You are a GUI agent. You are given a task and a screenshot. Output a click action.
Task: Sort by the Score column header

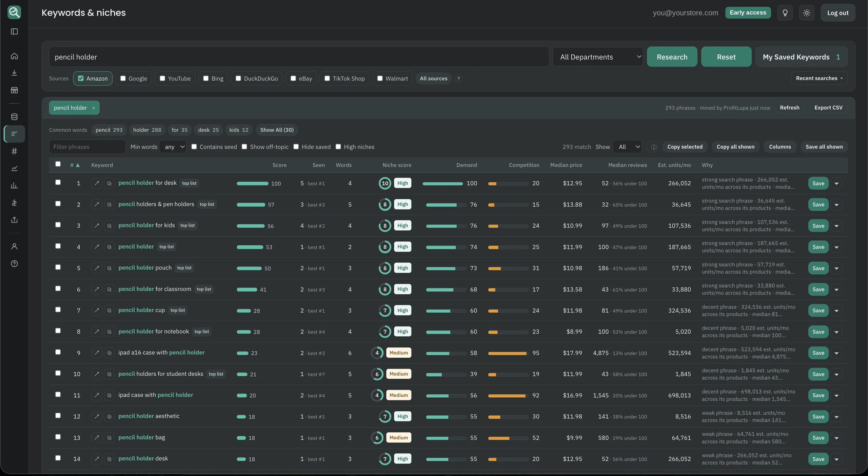[x=279, y=165]
